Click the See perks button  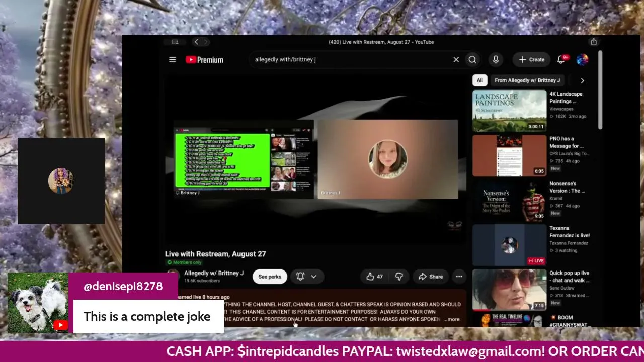point(270,277)
